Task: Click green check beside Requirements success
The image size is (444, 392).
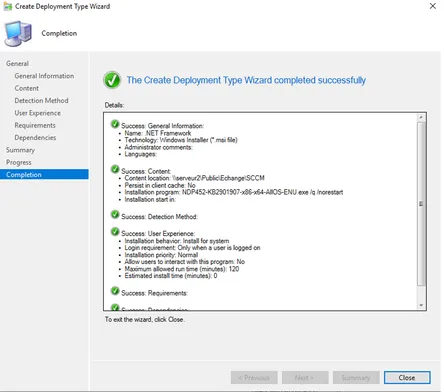Action: pyautogui.click(x=115, y=291)
